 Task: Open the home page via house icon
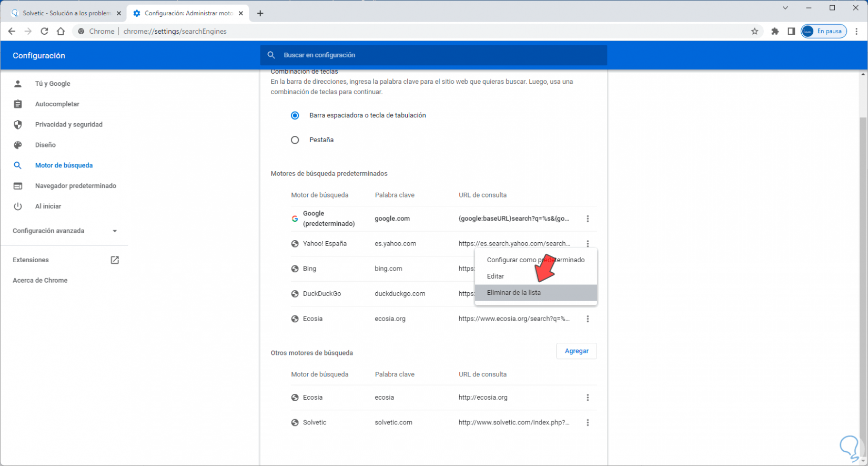pos(60,31)
